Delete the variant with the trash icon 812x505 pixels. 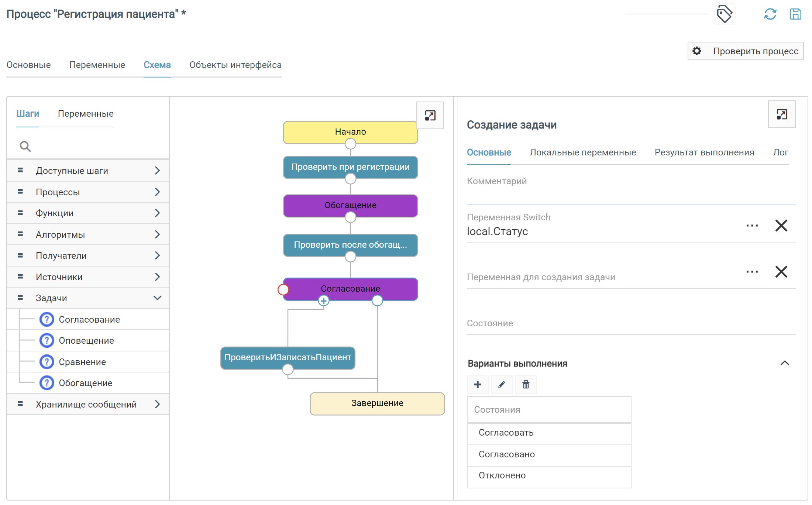click(x=526, y=385)
